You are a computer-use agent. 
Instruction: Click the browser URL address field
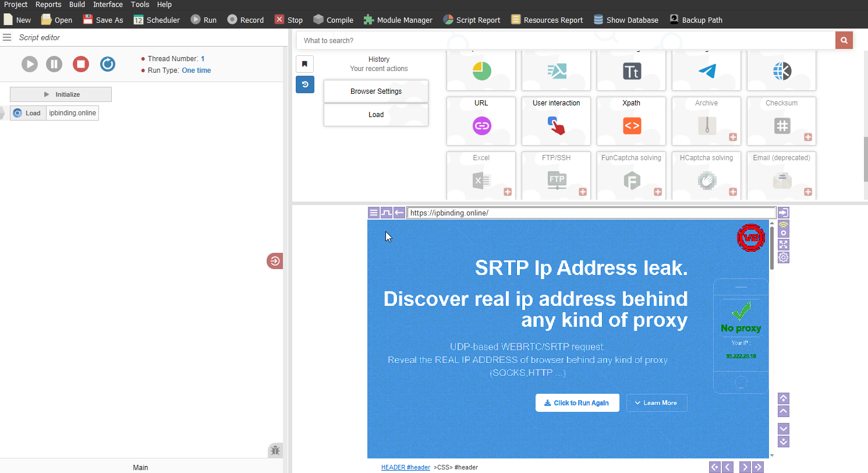pyautogui.click(x=591, y=213)
